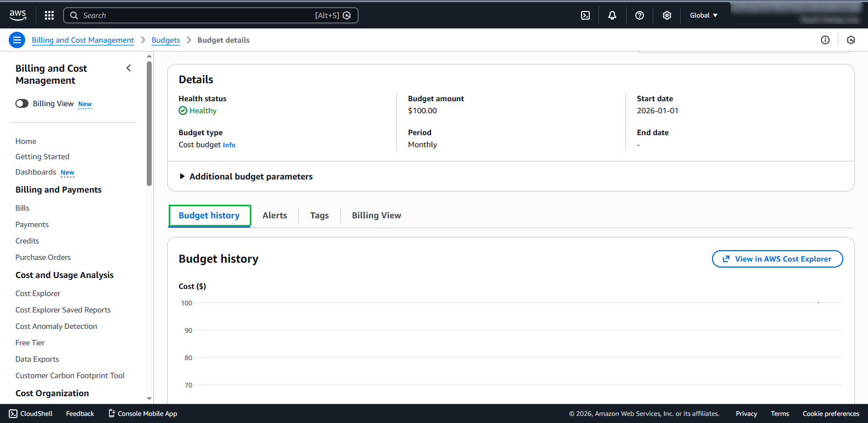Open the info panel circle icon
This screenshot has width=868, height=423.
point(825,40)
